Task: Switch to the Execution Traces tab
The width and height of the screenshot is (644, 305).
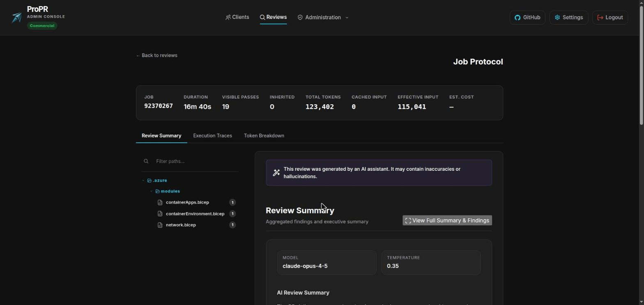Action: pyautogui.click(x=212, y=135)
